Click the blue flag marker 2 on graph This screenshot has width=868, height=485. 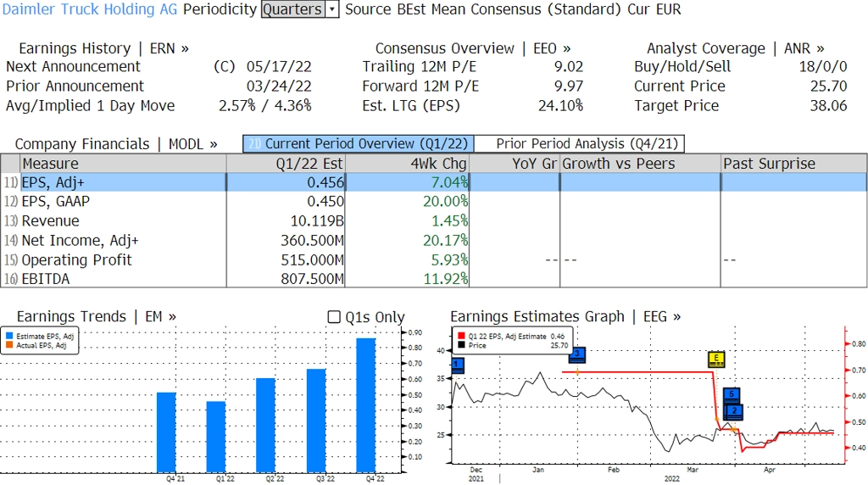(x=734, y=411)
